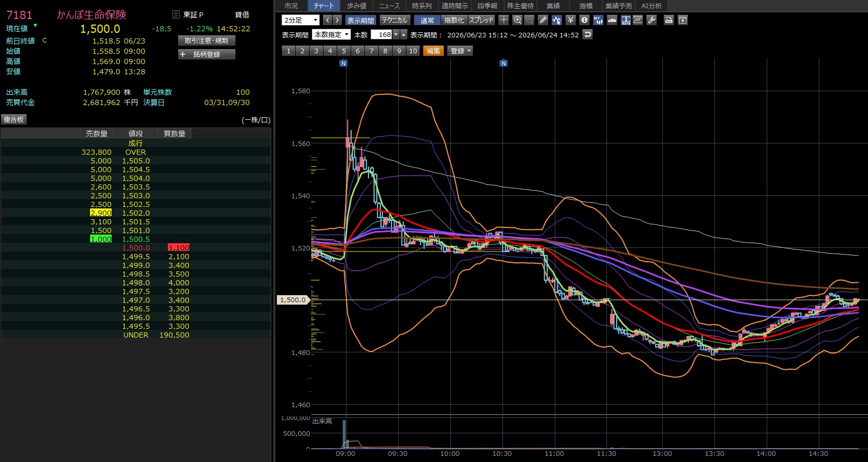Screen dimensions: 868x462
Task: Click the yellow 2,900 sell quantity cell
Action: pyautogui.click(x=101, y=213)
